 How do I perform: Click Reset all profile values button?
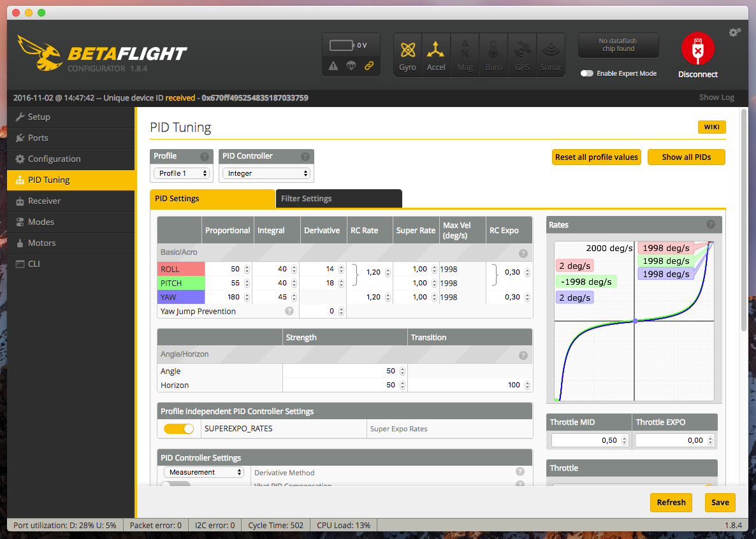pos(597,157)
